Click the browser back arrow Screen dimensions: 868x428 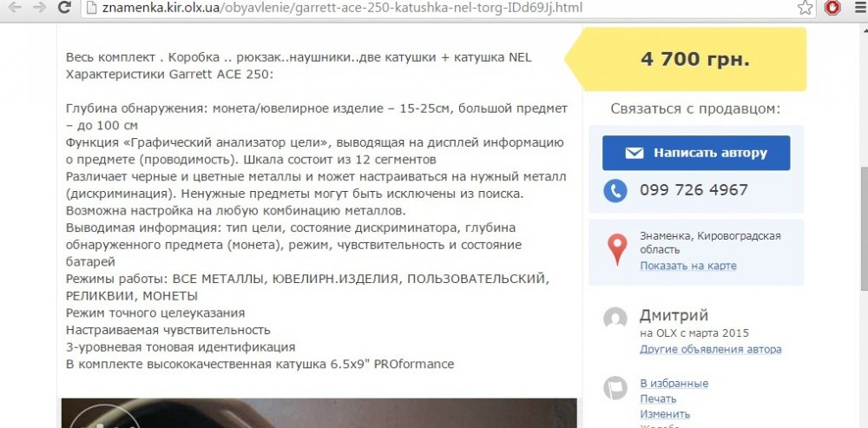[15, 8]
